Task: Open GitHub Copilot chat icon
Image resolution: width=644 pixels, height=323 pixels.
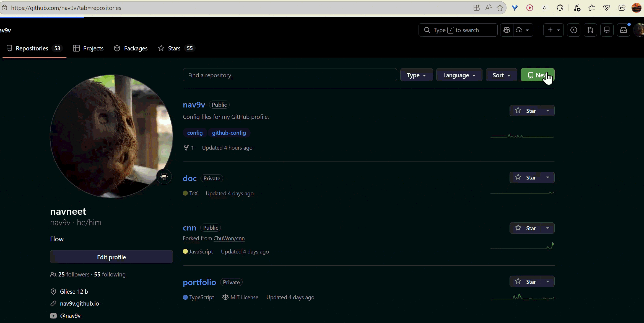Action: coord(507,30)
